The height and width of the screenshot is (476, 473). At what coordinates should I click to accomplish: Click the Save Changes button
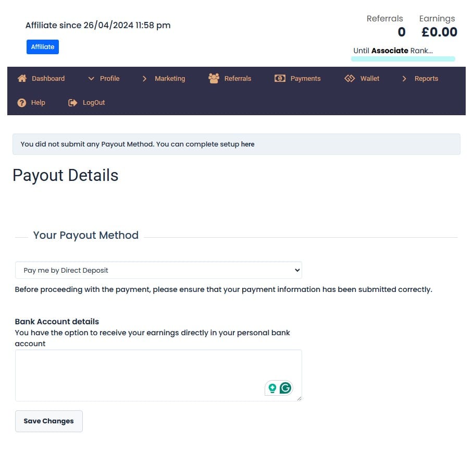click(49, 421)
